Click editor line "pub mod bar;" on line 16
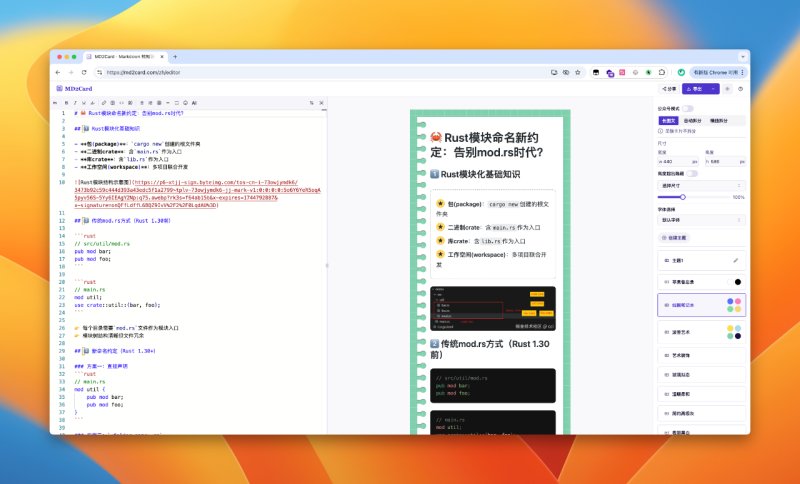This screenshot has height=484, width=800. coord(92,251)
